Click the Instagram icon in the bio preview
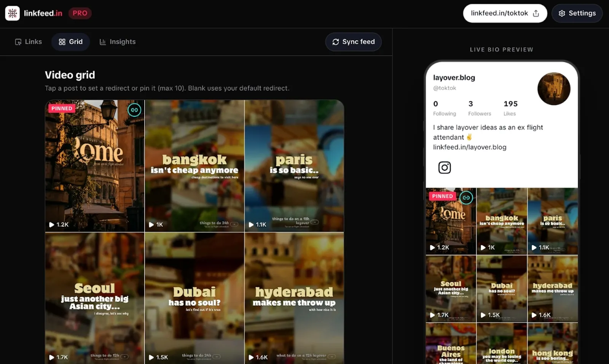 coord(445,167)
